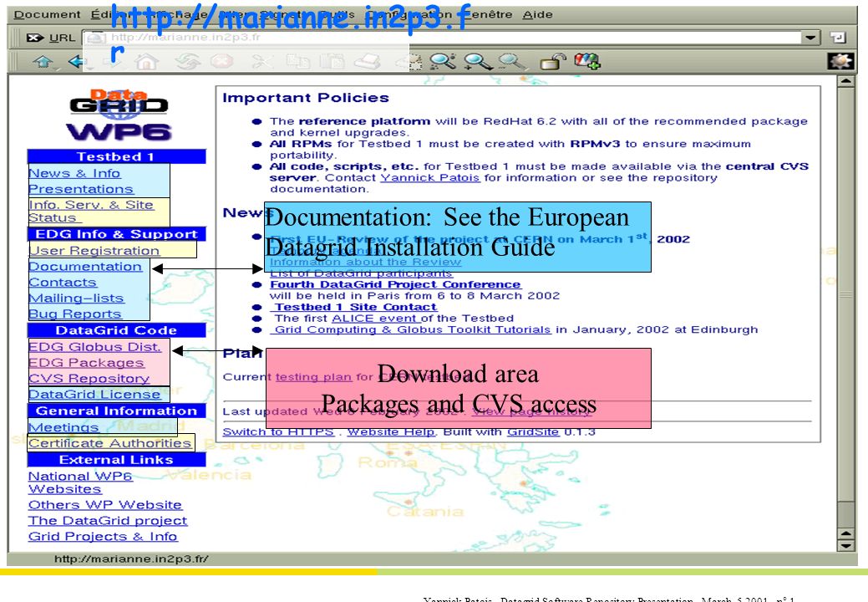Open the DataGrid License link
This screenshot has width=868, height=602.
click(x=94, y=395)
